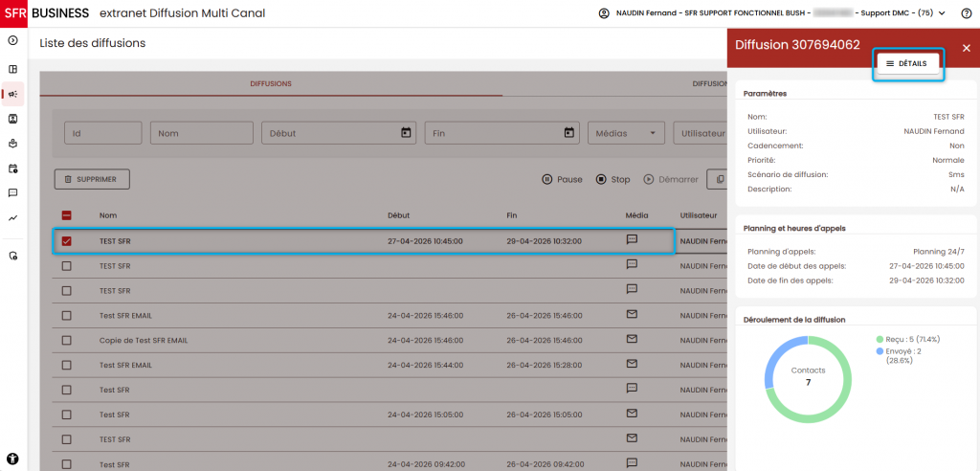
Task: Open the Fin date picker calendar icon
Action: click(568, 133)
